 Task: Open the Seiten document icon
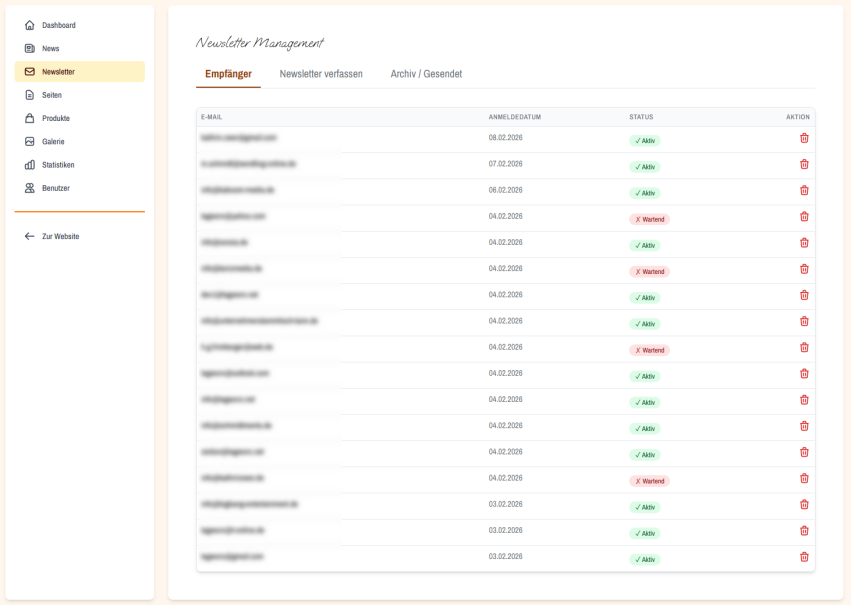point(28,94)
